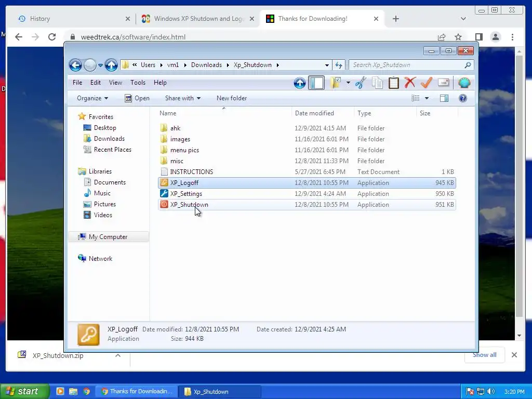Click the Cut scissors icon

tap(361, 83)
